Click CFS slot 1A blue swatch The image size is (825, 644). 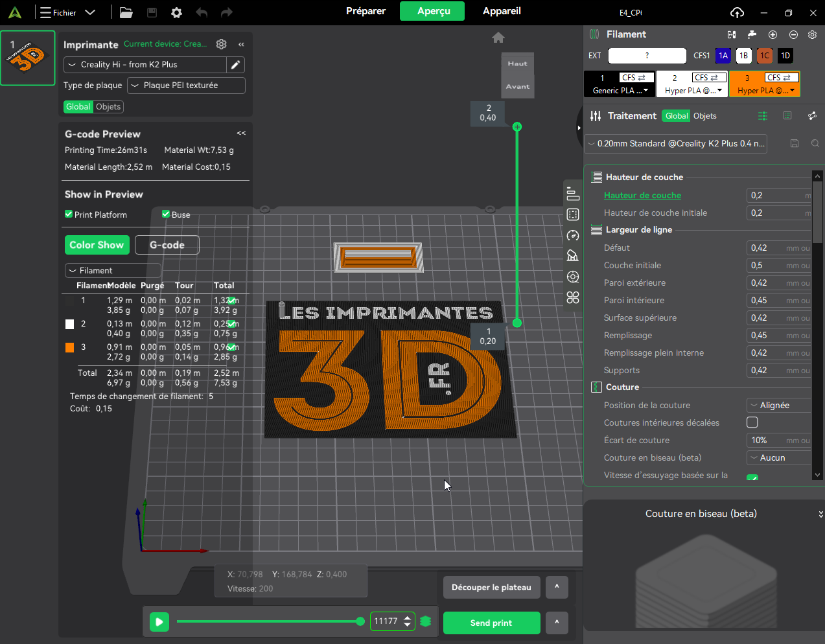click(x=723, y=56)
